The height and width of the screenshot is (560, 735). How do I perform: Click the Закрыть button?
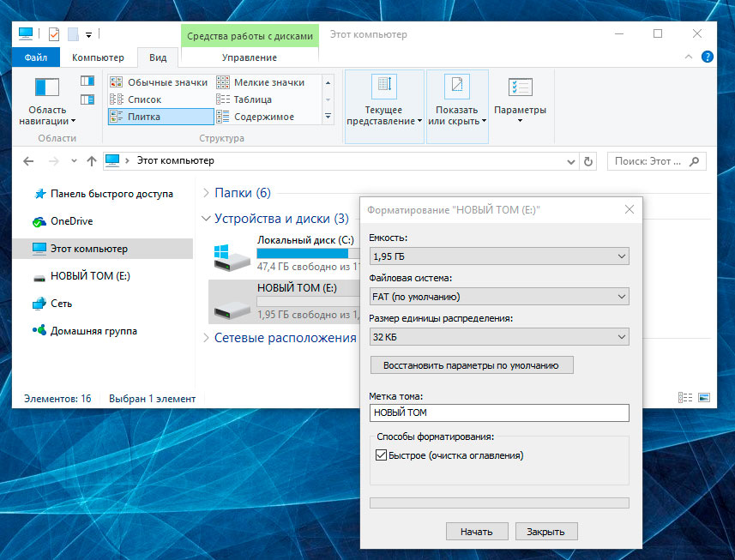click(546, 532)
